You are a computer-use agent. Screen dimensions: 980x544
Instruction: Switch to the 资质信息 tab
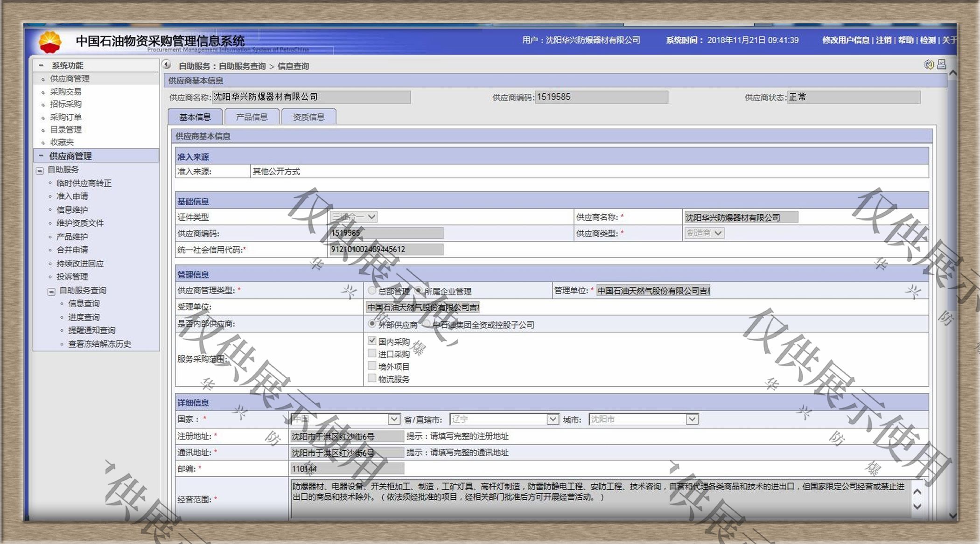pos(309,117)
